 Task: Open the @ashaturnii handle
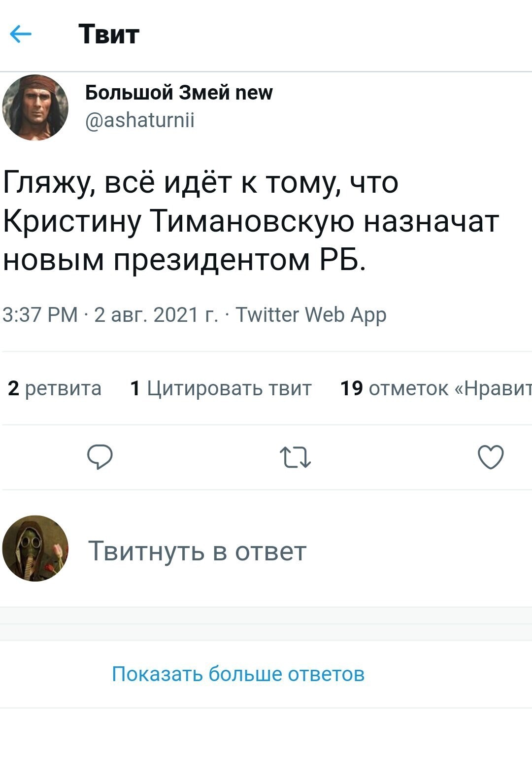tap(140, 120)
